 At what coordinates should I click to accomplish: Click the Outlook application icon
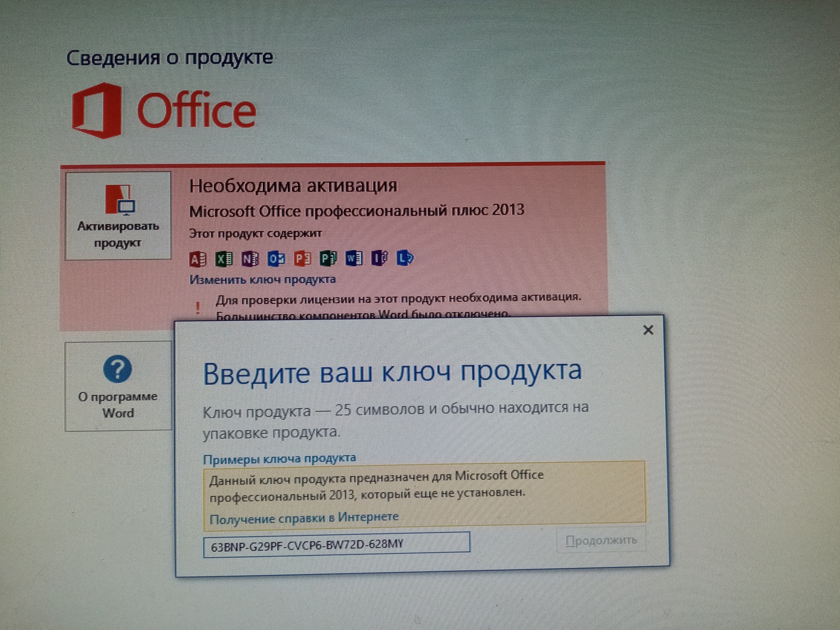[x=276, y=259]
